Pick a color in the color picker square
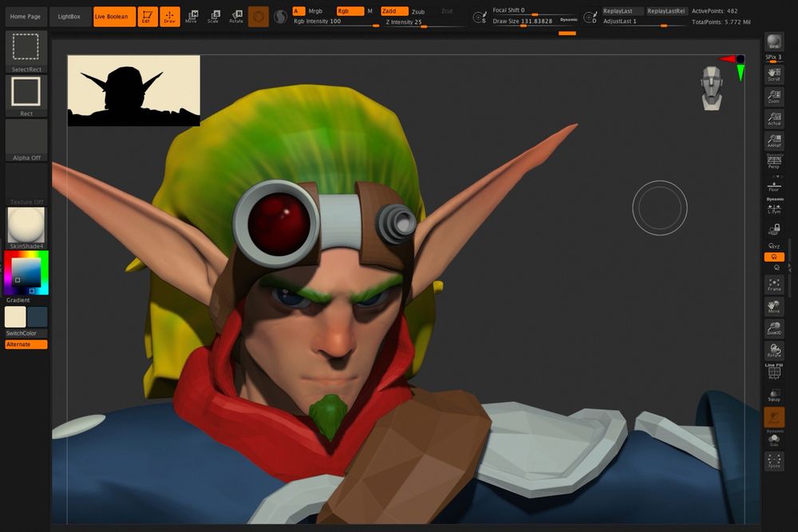 (x=26, y=273)
